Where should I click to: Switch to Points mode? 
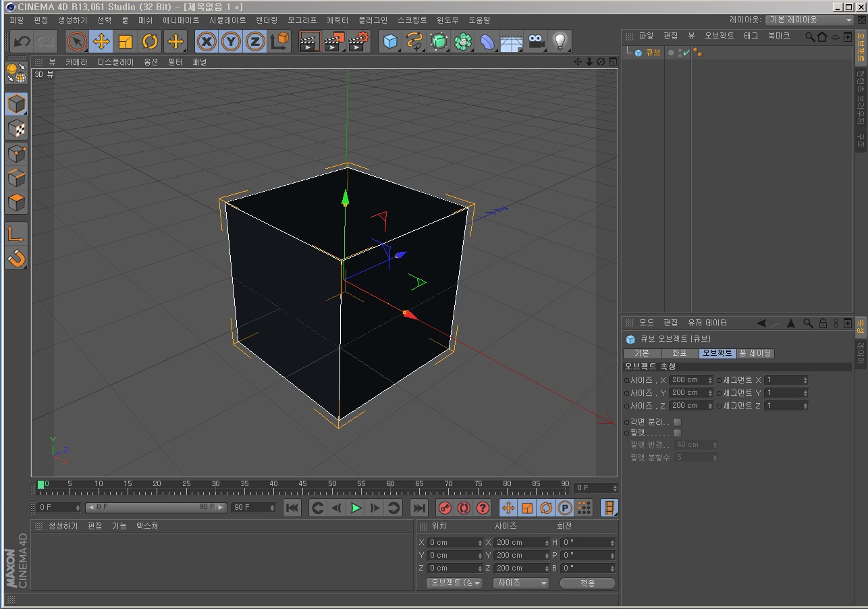16,153
